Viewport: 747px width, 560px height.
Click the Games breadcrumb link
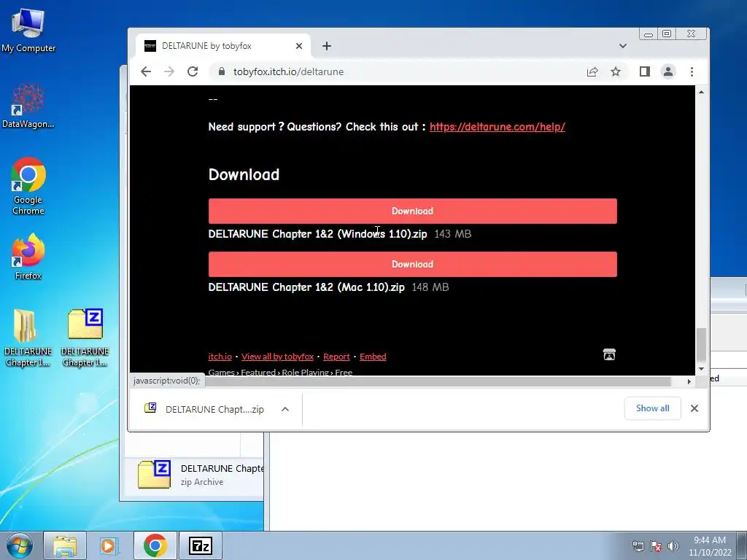pos(222,373)
